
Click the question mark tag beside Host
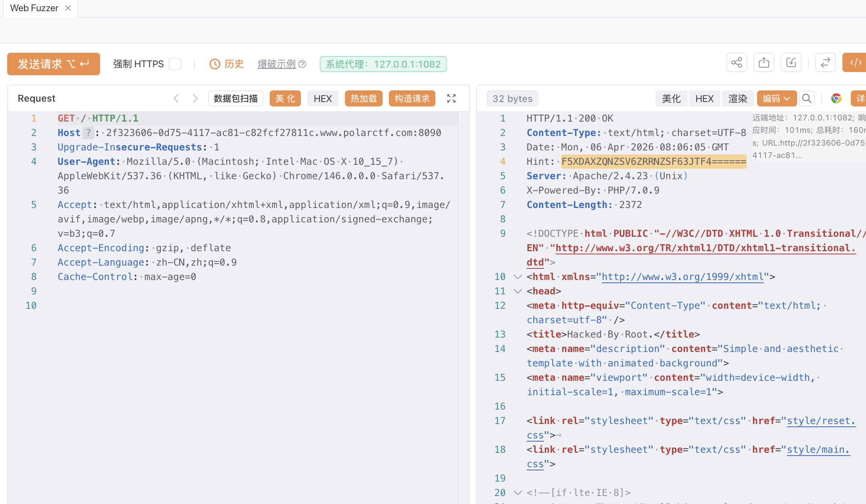click(88, 132)
